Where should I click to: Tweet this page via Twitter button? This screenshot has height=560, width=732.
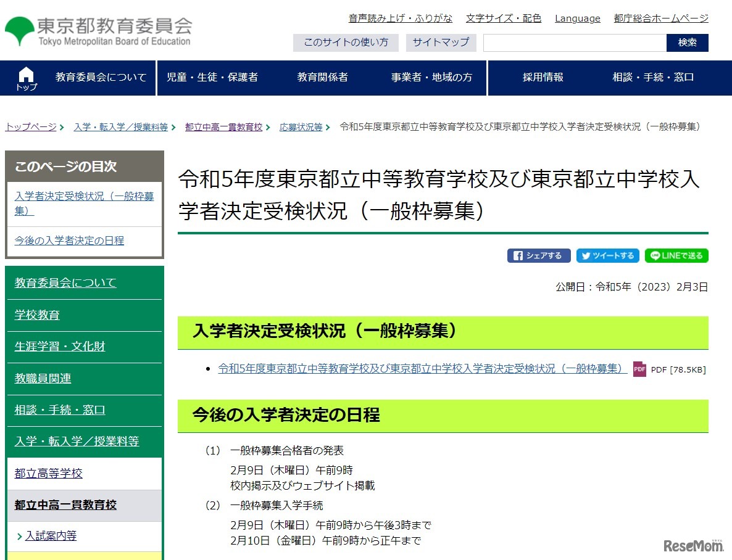coord(607,256)
